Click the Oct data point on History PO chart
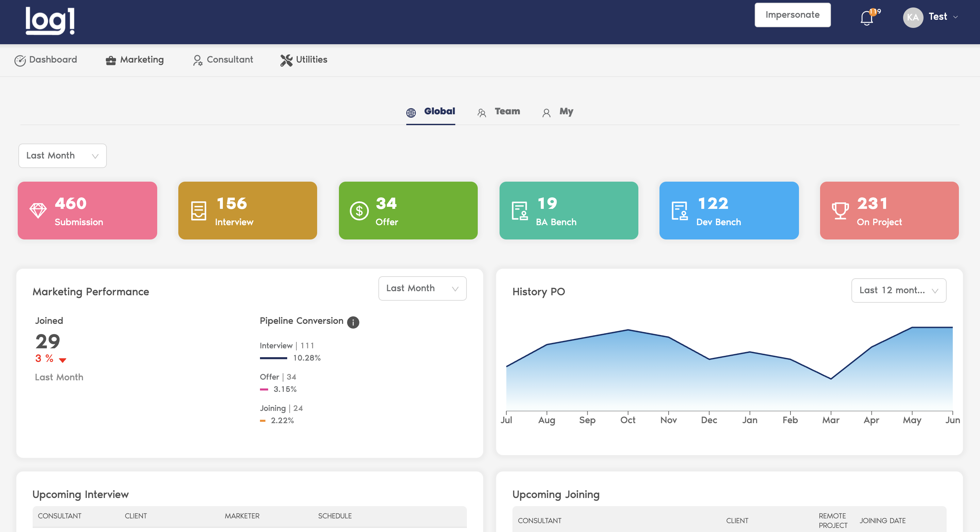Screen dimensions: 980x532 click(628, 330)
